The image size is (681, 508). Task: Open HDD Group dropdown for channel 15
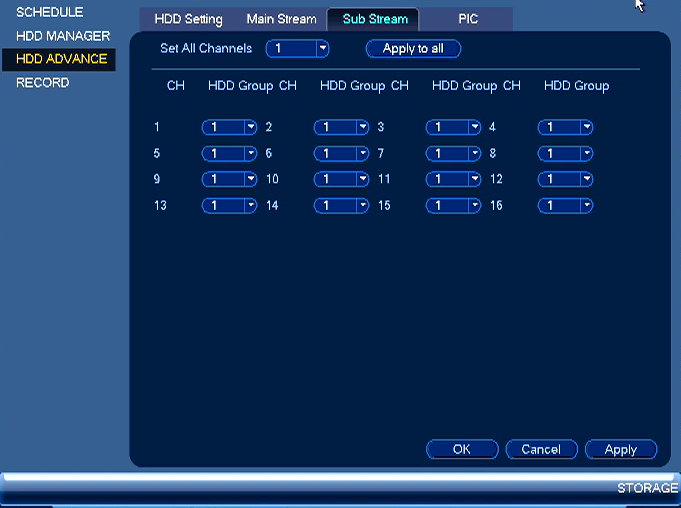(x=453, y=205)
